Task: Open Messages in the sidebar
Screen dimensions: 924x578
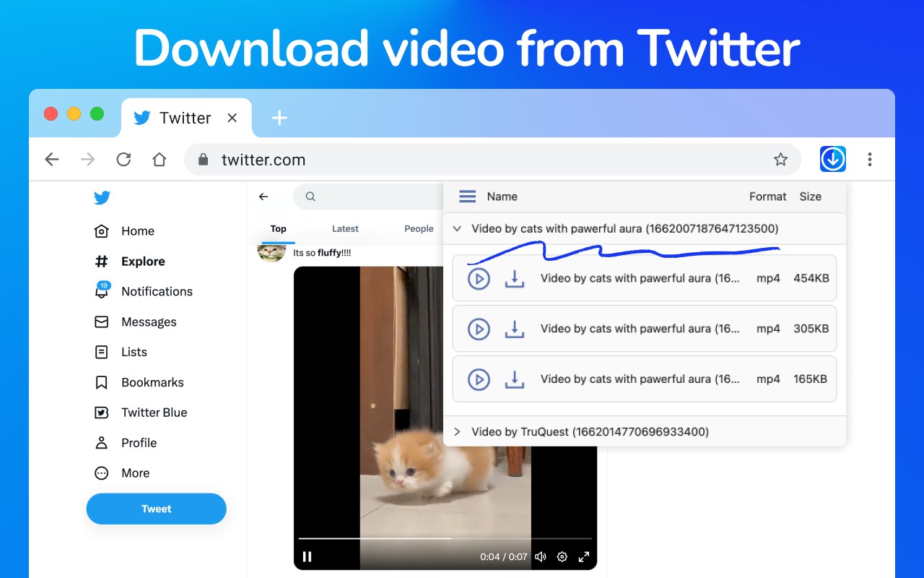Action: pos(136,322)
